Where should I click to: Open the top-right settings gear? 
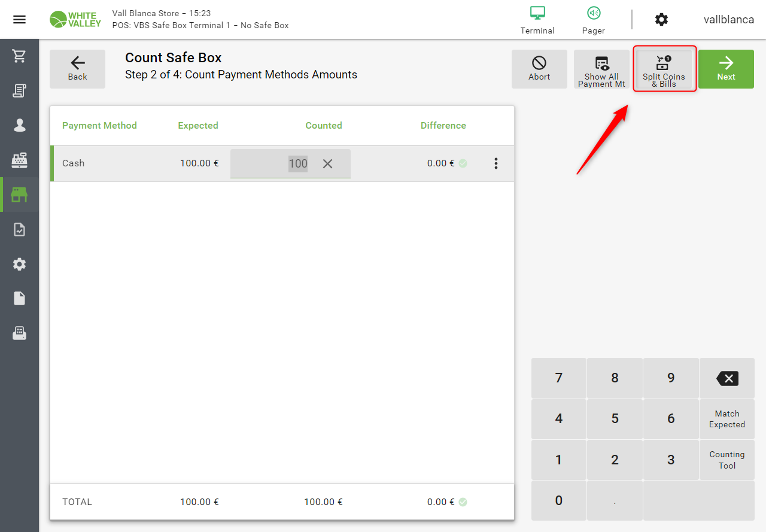pos(661,20)
